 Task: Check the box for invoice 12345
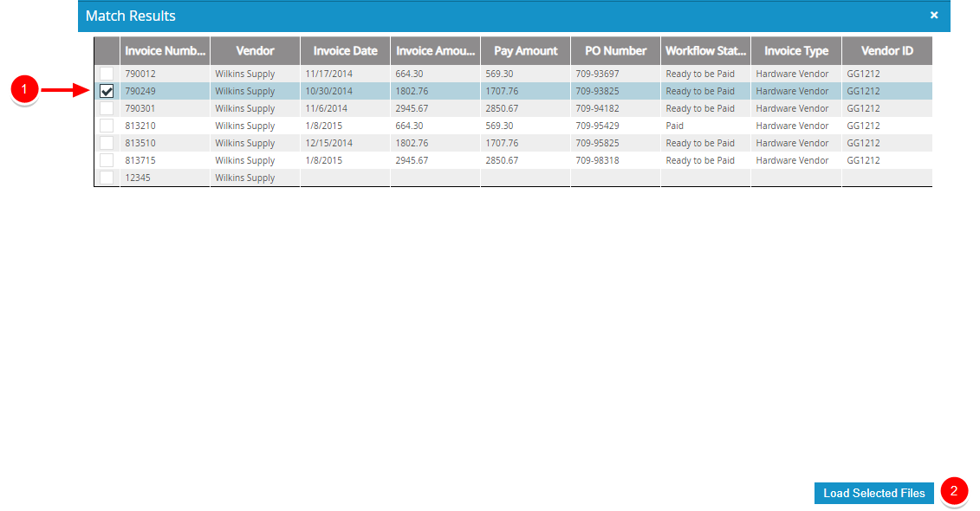[x=107, y=178]
